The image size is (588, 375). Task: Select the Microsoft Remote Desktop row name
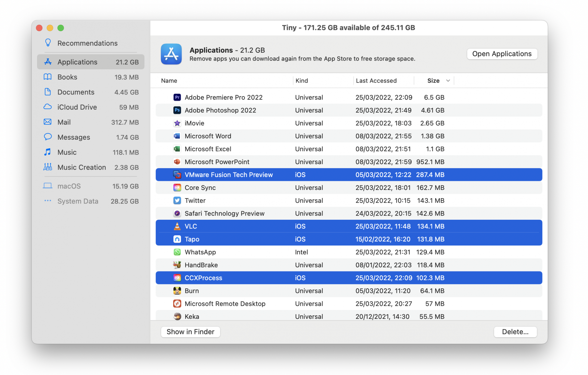(x=225, y=304)
